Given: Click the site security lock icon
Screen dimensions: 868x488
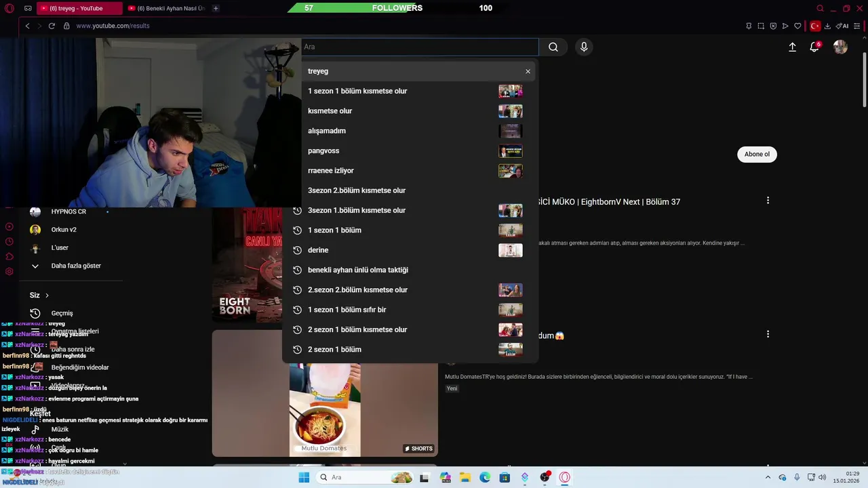Looking at the screenshot, I should (x=66, y=26).
